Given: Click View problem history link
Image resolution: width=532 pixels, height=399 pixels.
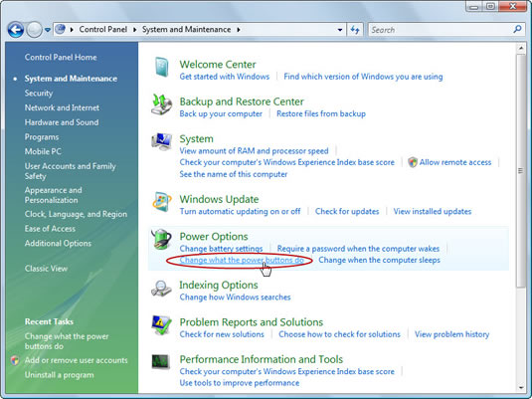Looking at the screenshot, I should (451, 334).
